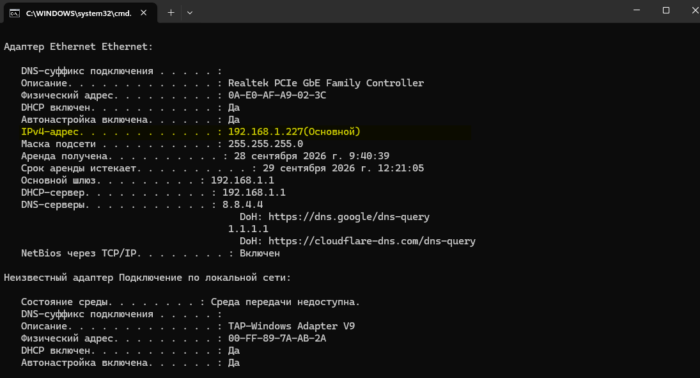The width and height of the screenshot is (700, 378).
Task: Click the lease expiry time 12:21:05
Action: point(400,168)
